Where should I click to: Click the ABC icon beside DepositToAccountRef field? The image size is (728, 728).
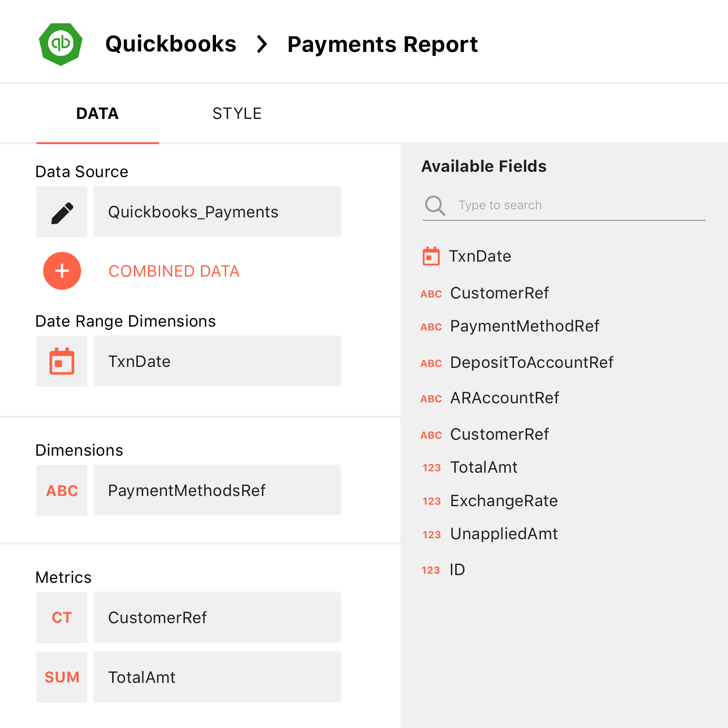pos(431,364)
